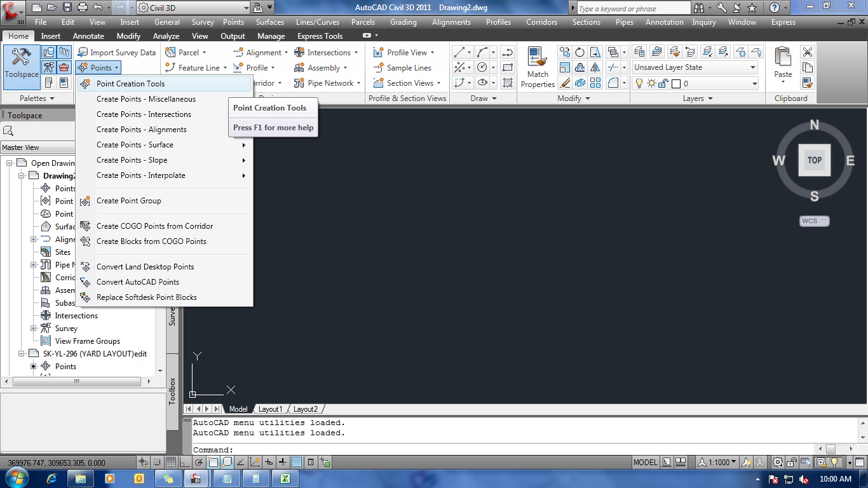Open Internet Explorer from the taskbar
The height and width of the screenshot is (488, 868).
click(51, 478)
